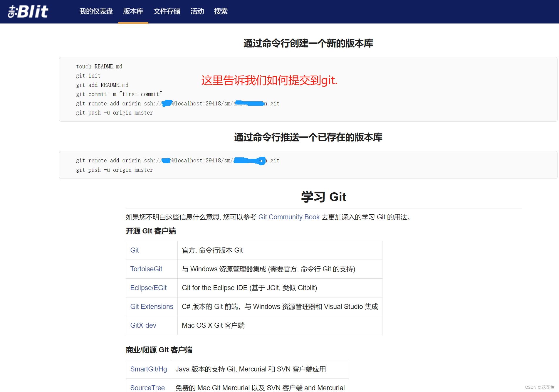Select the 版本库 repositories tab
The height and width of the screenshot is (392, 559).
[x=133, y=11]
